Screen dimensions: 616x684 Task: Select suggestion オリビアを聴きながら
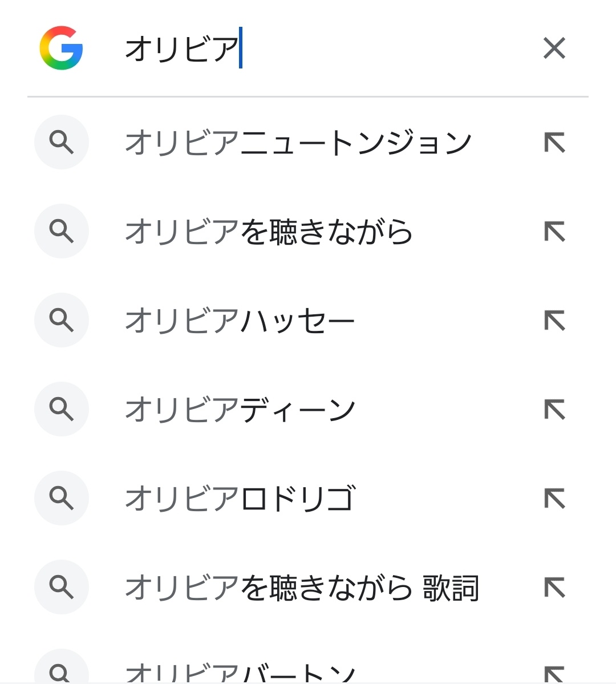268,232
